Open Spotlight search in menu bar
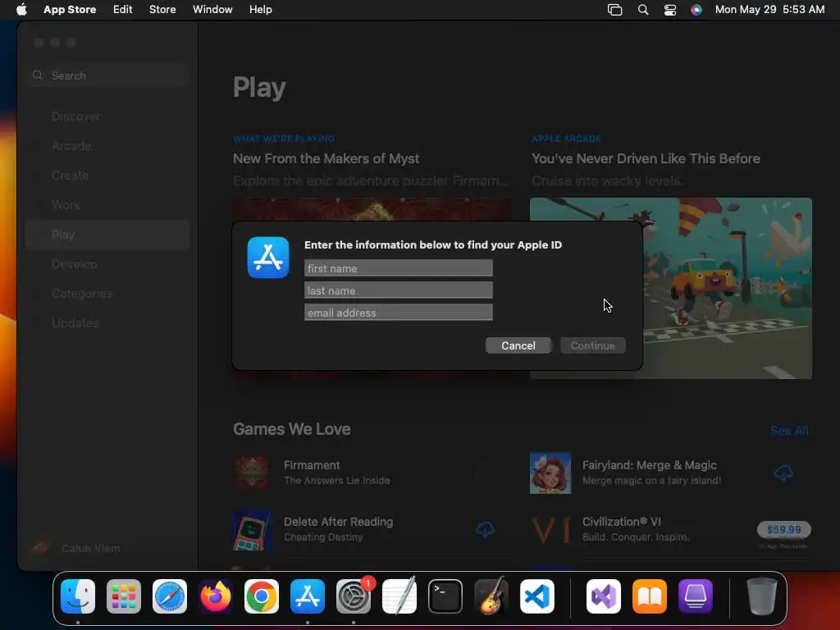 point(643,10)
